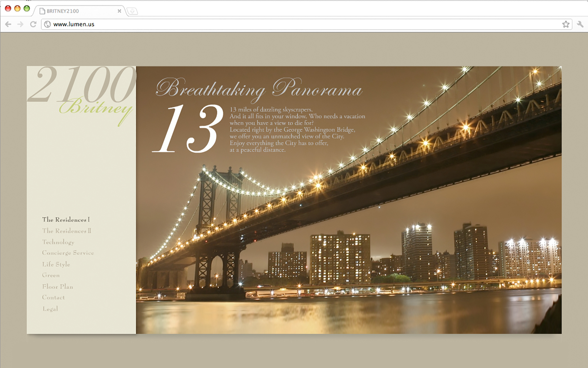Click the Legal link
Viewport: 588px width, 368px height.
point(50,309)
